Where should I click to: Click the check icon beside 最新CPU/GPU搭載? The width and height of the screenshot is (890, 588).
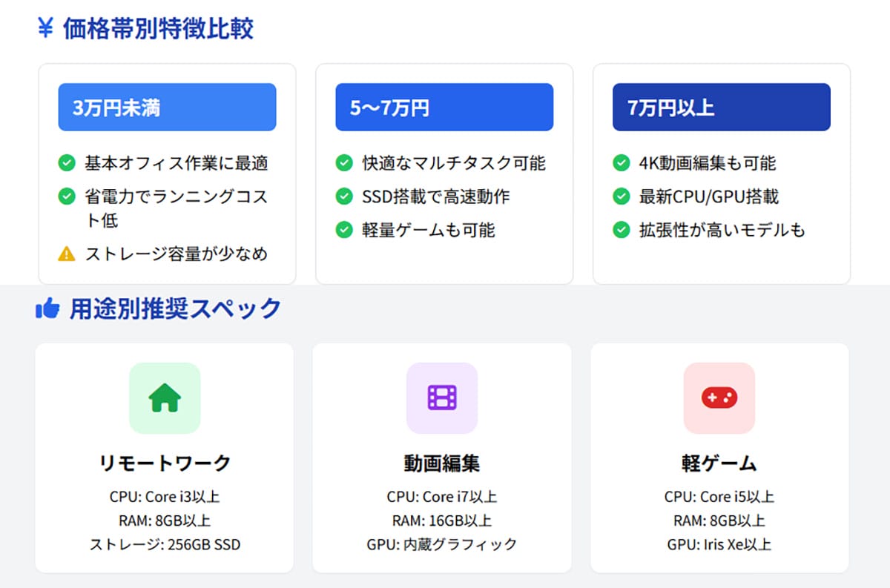pyautogui.click(x=622, y=196)
